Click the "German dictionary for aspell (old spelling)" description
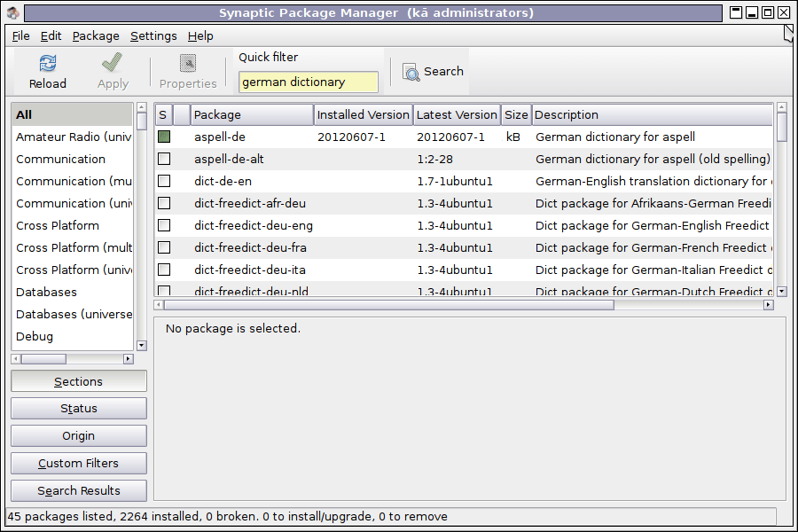The image size is (798, 532). 653,160
